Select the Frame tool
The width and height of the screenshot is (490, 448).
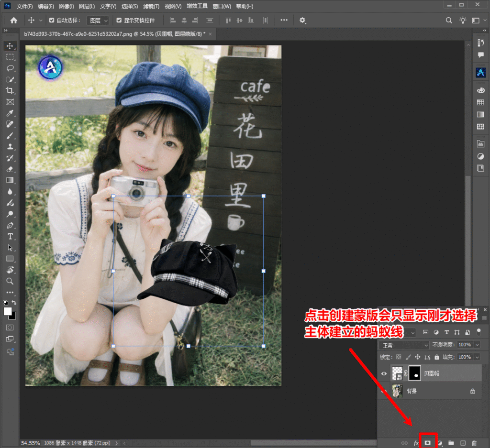(x=10, y=102)
